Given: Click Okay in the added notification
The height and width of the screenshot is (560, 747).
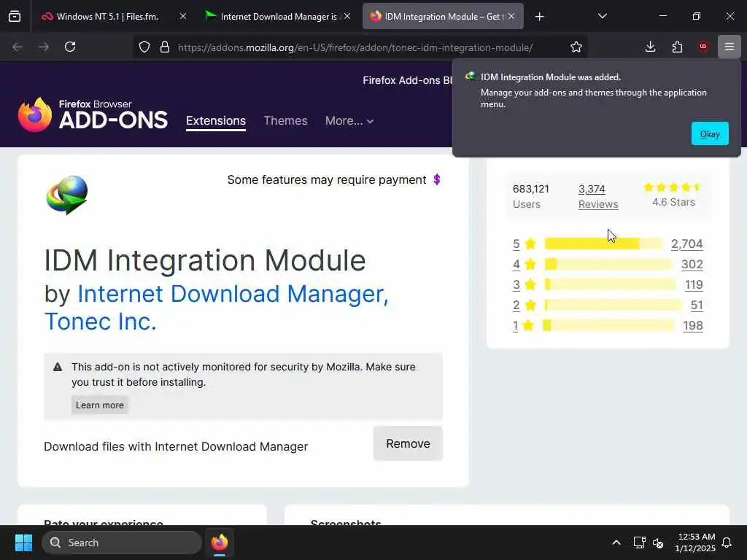Looking at the screenshot, I should [x=709, y=134].
